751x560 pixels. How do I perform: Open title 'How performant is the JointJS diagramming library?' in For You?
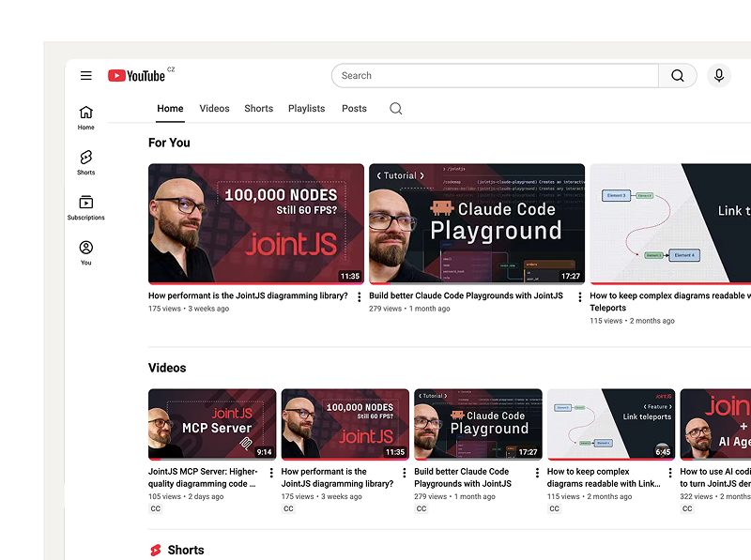(x=248, y=295)
